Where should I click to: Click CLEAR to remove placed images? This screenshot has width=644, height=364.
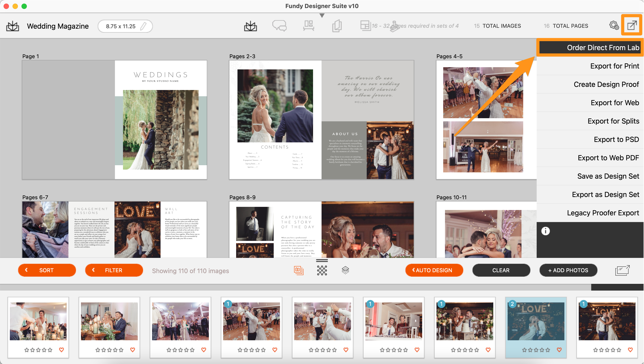coord(501,270)
